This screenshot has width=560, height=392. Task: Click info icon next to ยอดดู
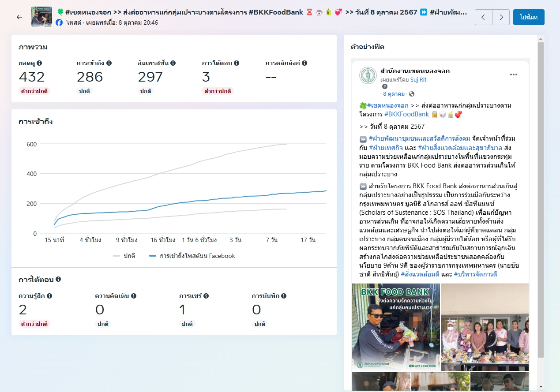pos(39,63)
